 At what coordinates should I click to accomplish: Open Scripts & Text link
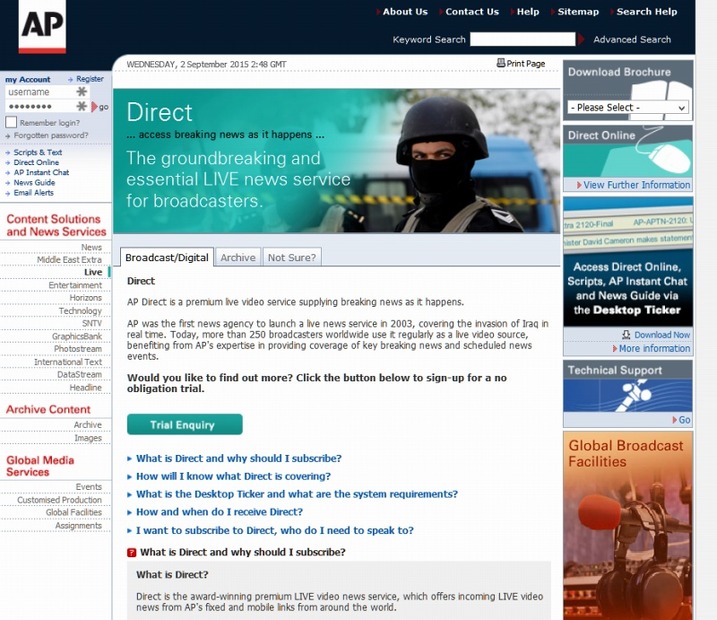click(37, 152)
